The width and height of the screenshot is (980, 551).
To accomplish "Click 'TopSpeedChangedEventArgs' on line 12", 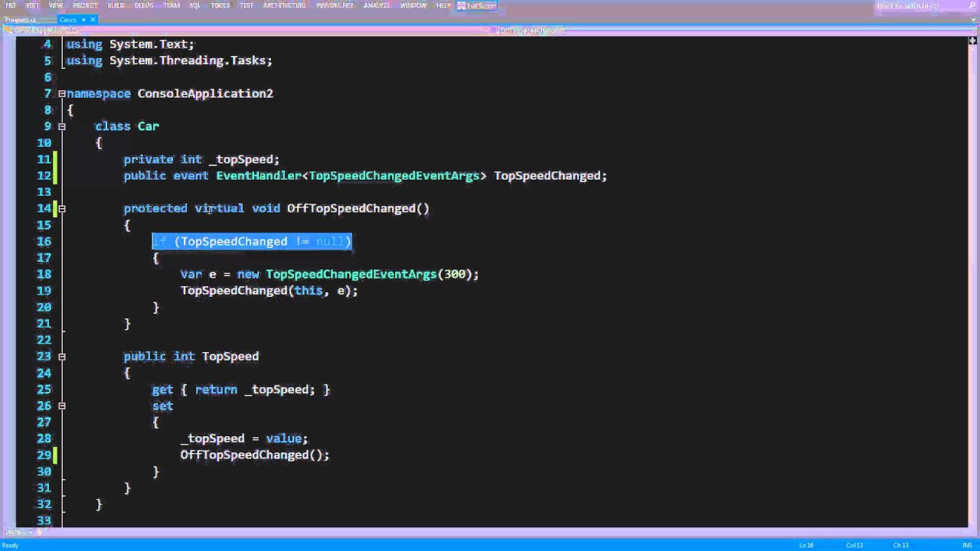I will click(394, 176).
